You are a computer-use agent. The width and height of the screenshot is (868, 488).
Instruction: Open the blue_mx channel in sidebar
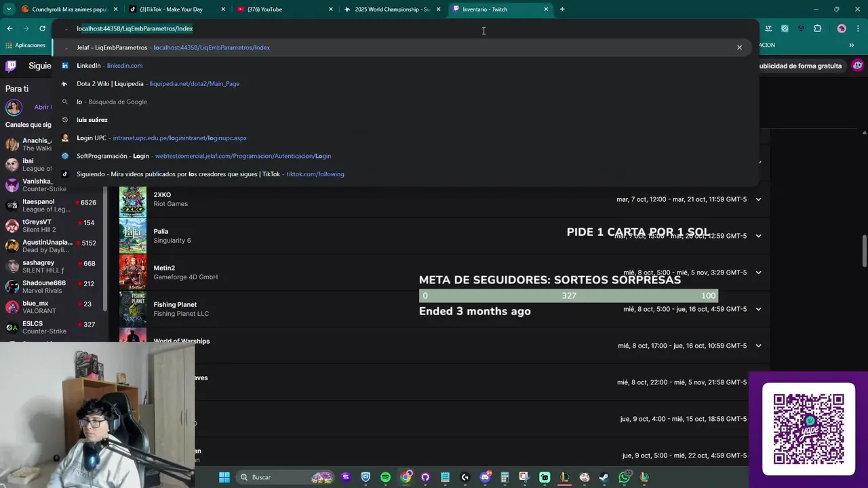51,307
